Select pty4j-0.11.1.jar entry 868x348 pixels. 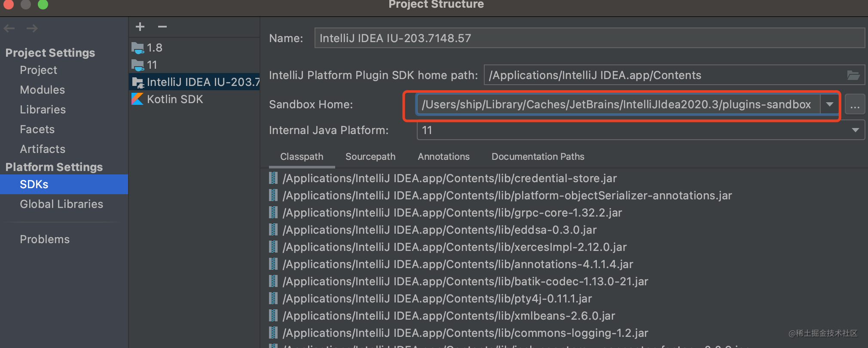point(437,299)
